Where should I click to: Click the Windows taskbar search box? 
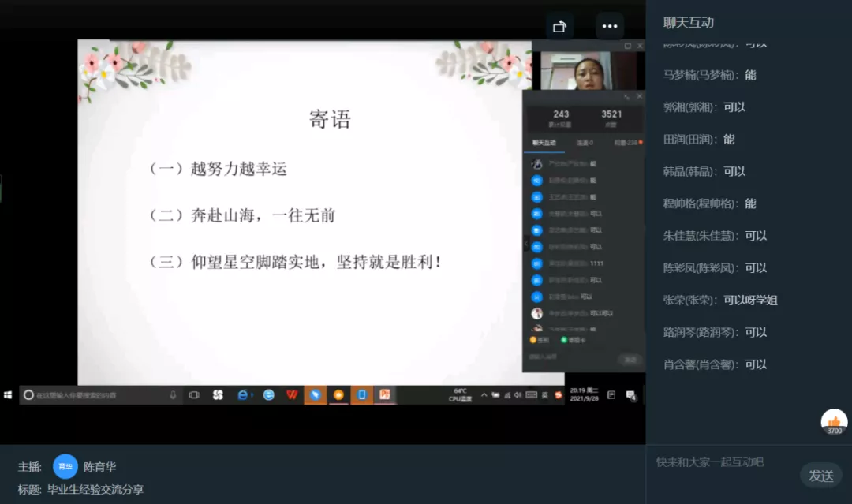pyautogui.click(x=95, y=394)
